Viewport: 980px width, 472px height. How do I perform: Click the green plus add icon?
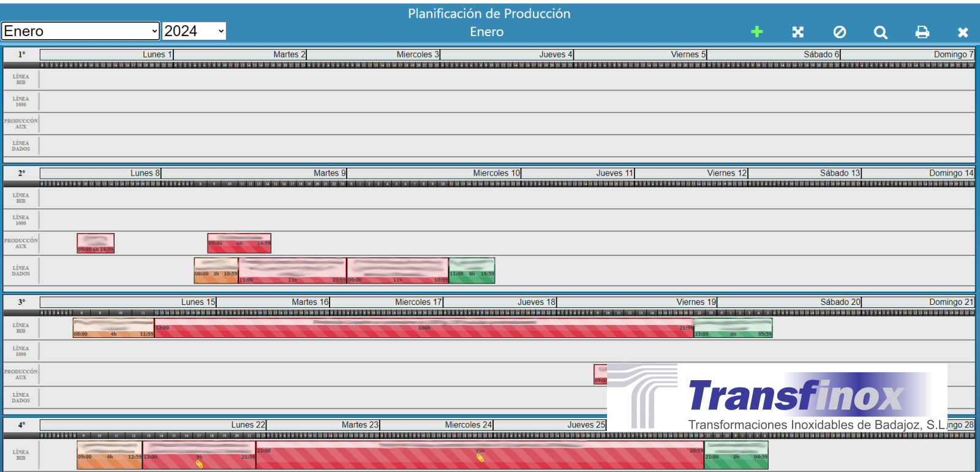click(x=757, y=32)
